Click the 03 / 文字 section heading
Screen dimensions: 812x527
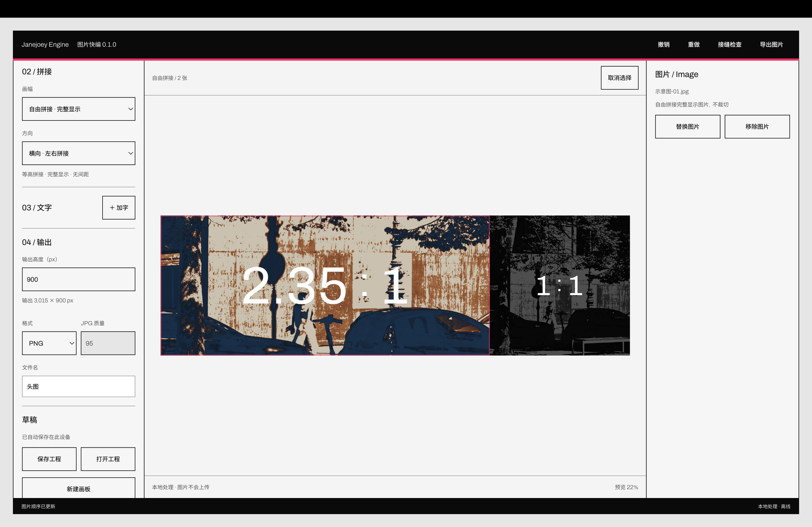[x=37, y=208]
